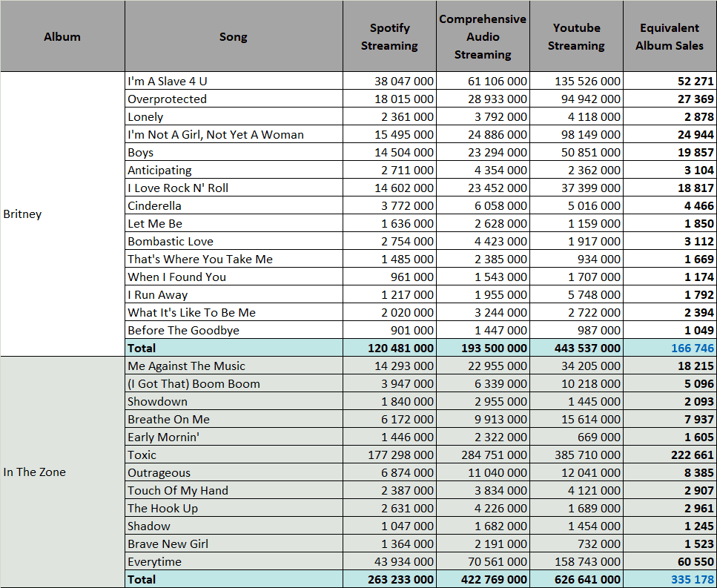Select the Breathe On Me song cell
717x588 pixels.
point(234,419)
